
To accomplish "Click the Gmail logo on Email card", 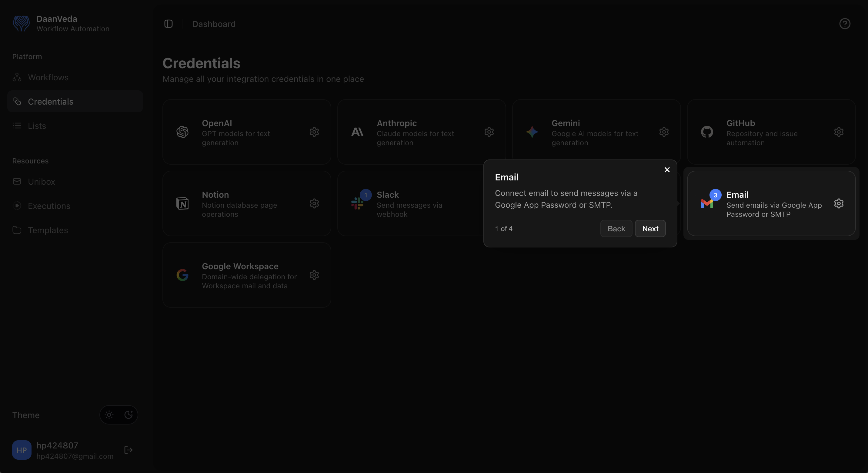I will pos(707,204).
